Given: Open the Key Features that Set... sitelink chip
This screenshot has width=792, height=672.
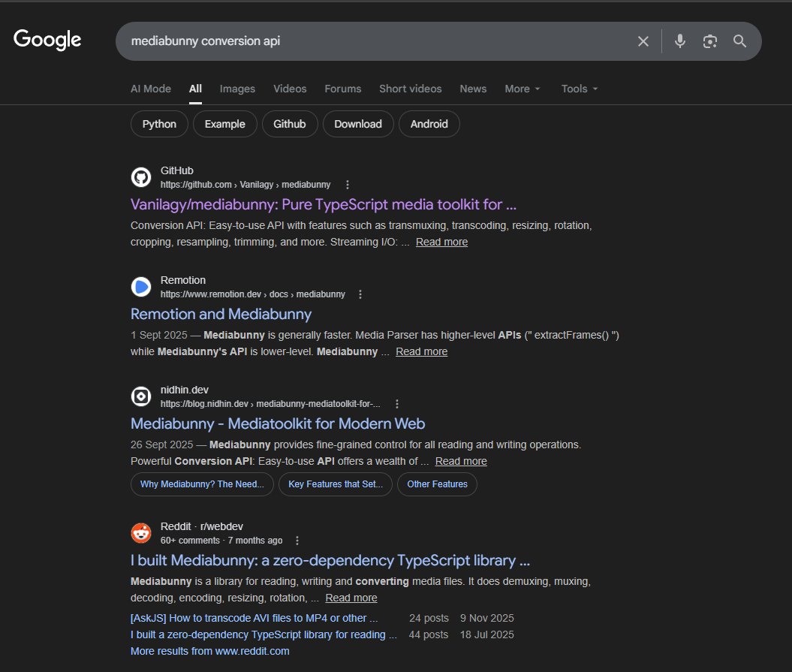Looking at the screenshot, I should point(336,484).
